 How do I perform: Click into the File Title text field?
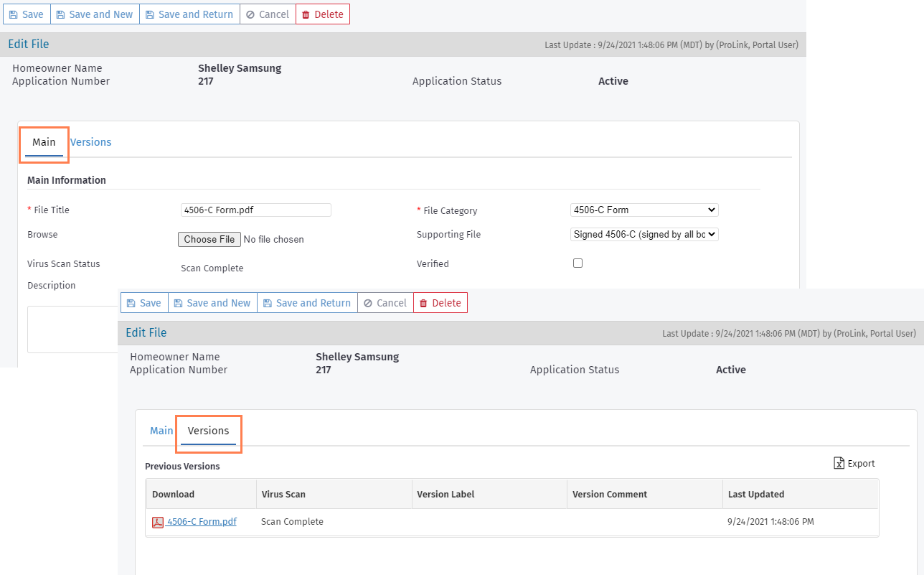pyautogui.click(x=256, y=210)
